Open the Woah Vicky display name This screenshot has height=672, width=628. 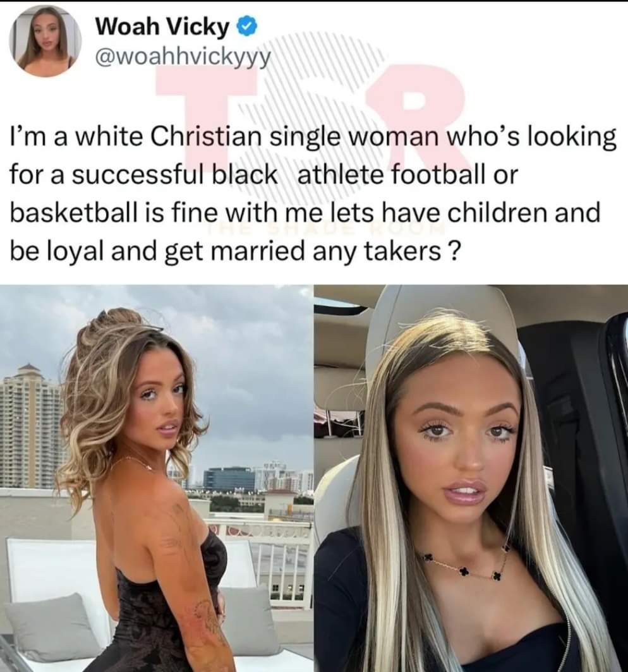(162, 27)
